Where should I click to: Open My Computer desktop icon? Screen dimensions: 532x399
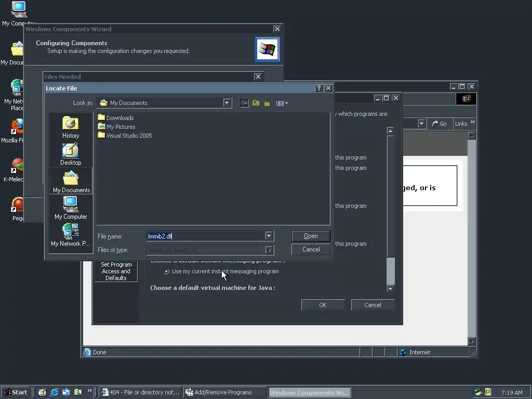coord(19,14)
